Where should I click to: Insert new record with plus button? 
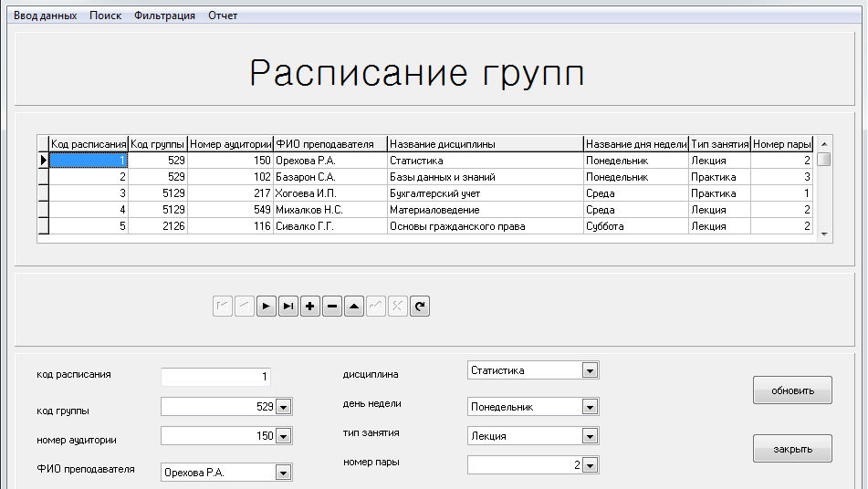[310, 307]
